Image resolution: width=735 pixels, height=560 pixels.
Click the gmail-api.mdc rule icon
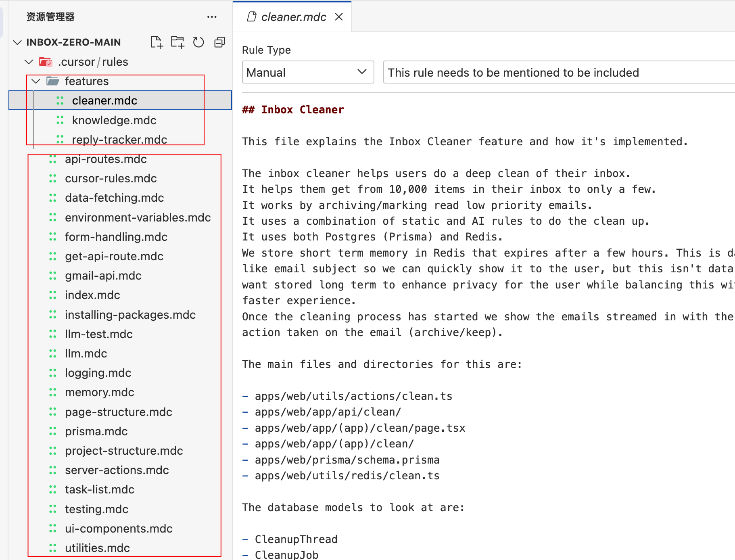[53, 276]
